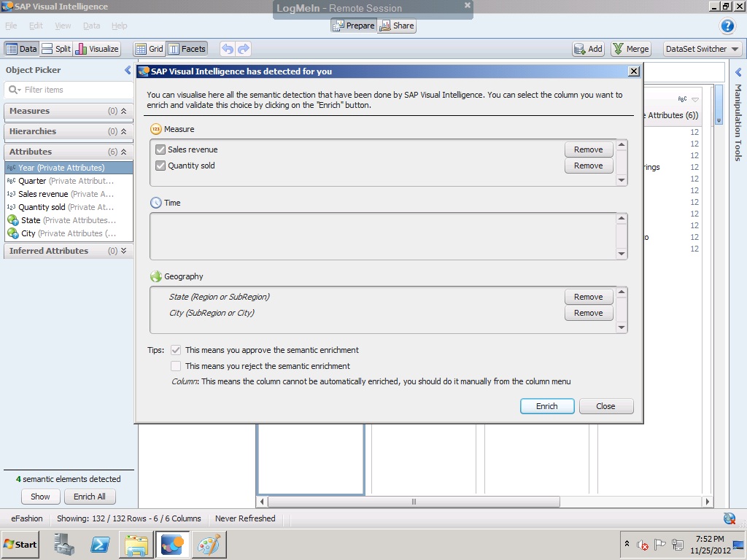The height and width of the screenshot is (560, 747).
Task: Click the Merge button
Action: (631, 49)
